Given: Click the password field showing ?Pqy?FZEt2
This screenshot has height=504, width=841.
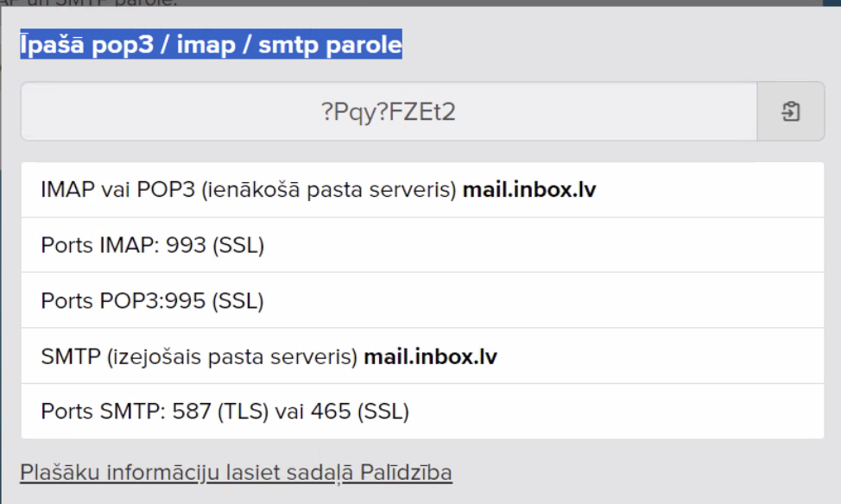Looking at the screenshot, I should pyautogui.click(x=389, y=111).
